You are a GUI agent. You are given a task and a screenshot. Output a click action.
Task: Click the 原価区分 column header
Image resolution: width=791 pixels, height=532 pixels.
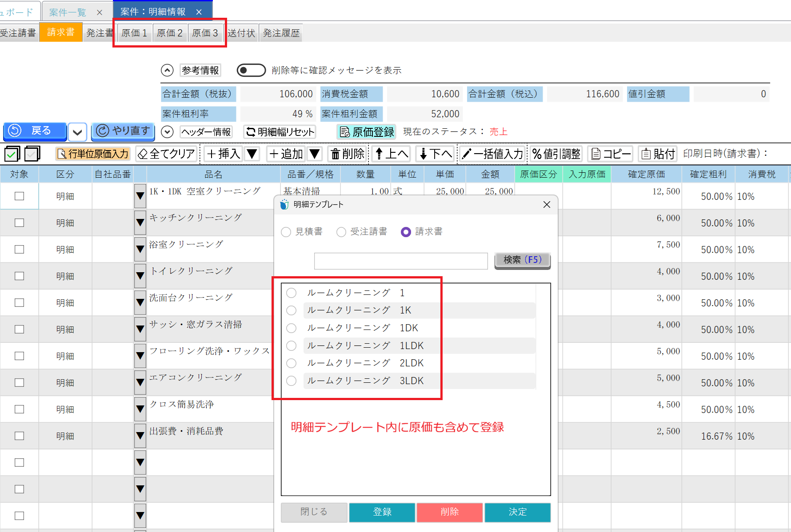tap(539, 174)
